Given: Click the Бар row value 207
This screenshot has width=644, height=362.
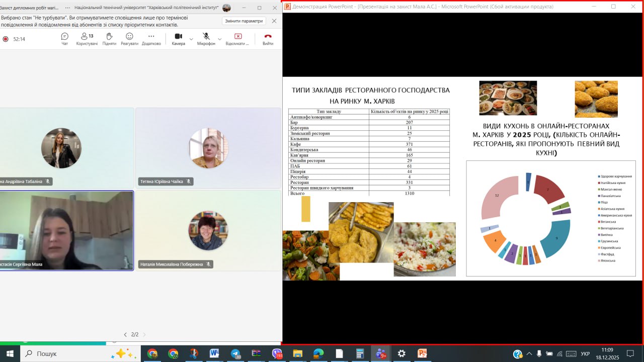Looking at the screenshot, I should point(410,122).
